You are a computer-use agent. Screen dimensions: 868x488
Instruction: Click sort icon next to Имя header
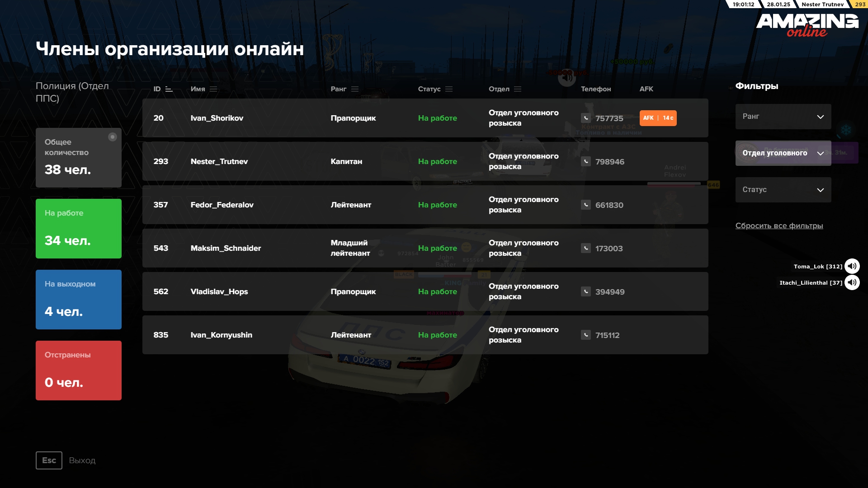coord(213,89)
